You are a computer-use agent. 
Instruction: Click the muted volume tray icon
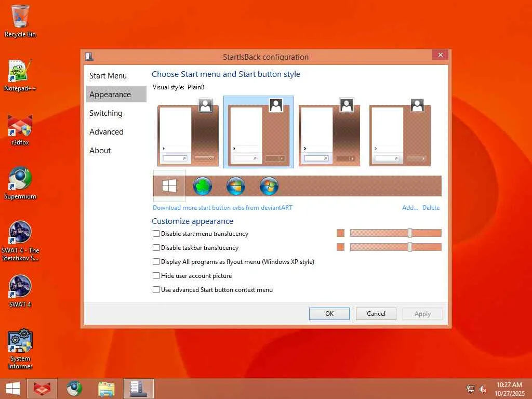pos(483,389)
